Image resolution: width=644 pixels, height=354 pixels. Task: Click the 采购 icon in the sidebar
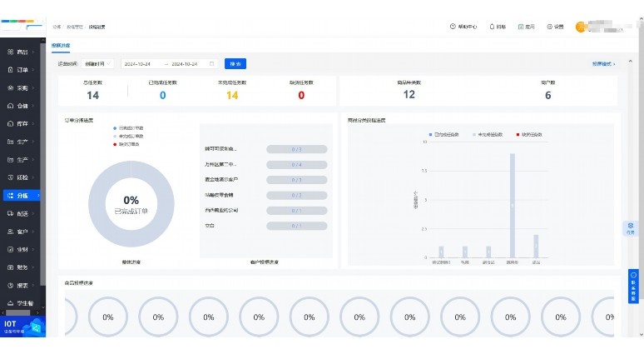pyautogui.click(x=10, y=88)
